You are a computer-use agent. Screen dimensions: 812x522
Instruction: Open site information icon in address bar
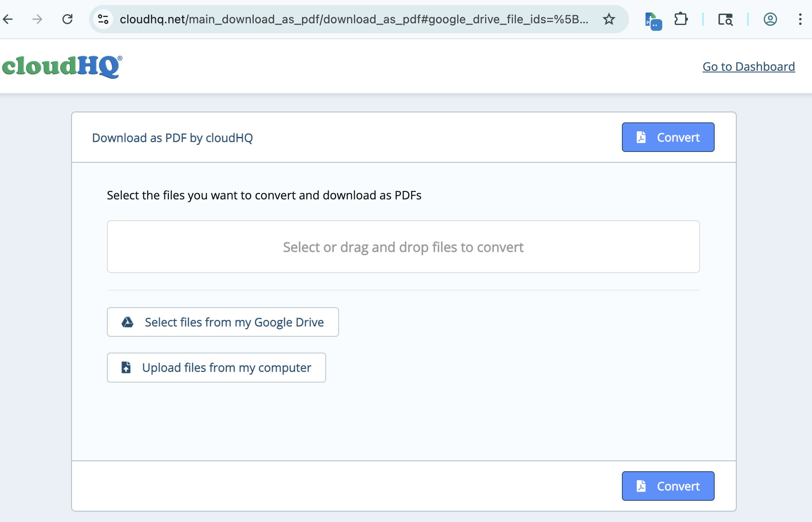pyautogui.click(x=103, y=19)
